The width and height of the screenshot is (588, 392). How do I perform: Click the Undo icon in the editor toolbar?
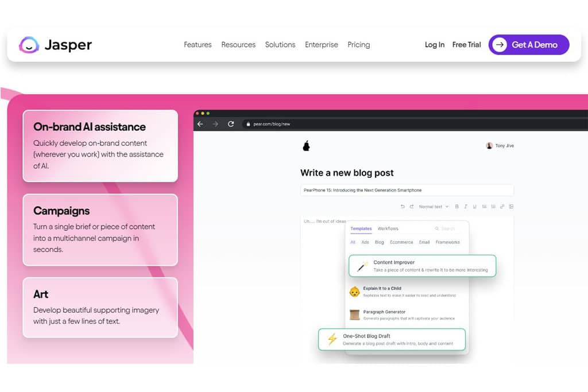[403, 206]
